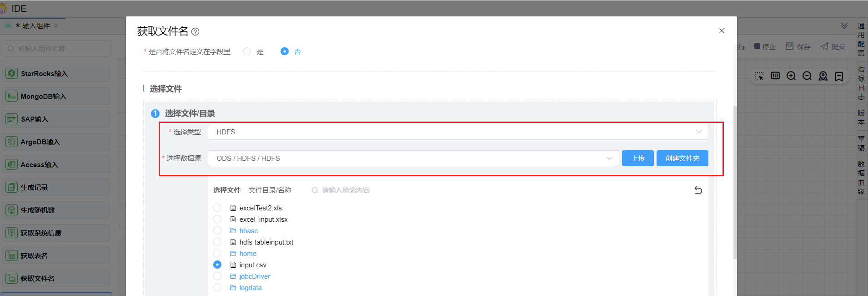This screenshot has height=296, width=868.
Task: Select the excelTest2.xls radio button
Action: [217, 208]
